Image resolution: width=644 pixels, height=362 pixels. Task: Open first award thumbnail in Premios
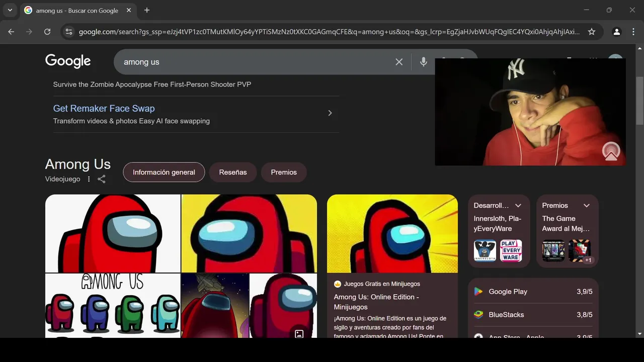[553, 250]
